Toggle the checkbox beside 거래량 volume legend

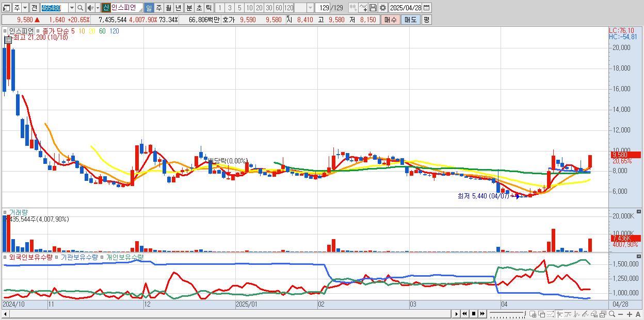coord(6,212)
